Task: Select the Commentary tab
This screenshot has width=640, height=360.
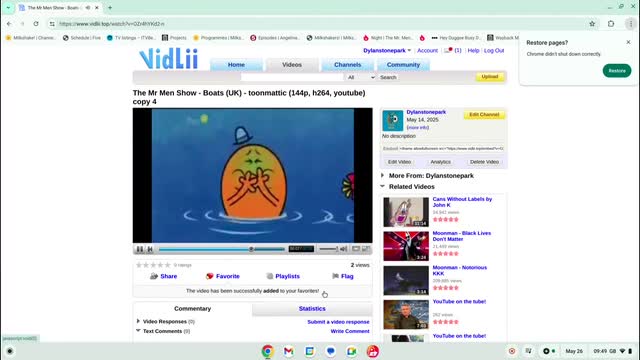Action: point(193,309)
